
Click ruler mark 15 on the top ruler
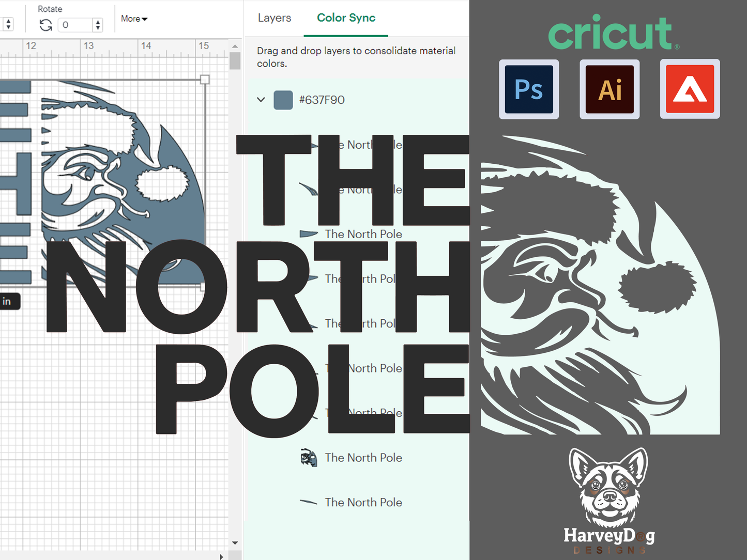coord(204,45)
